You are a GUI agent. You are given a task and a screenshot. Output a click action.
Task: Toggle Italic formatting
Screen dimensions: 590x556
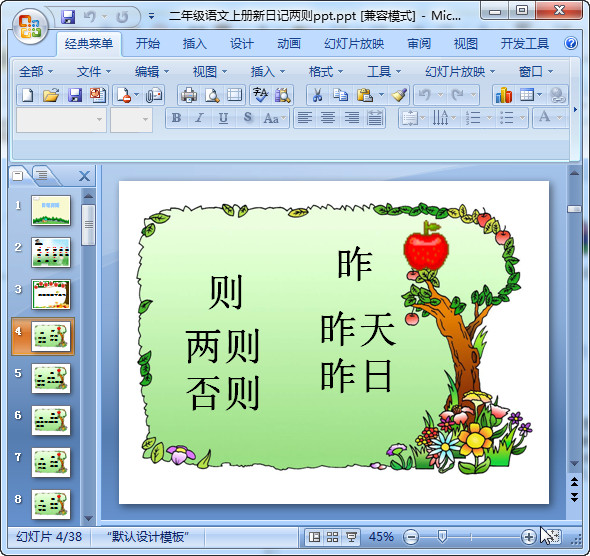click(x=199, y=118)
